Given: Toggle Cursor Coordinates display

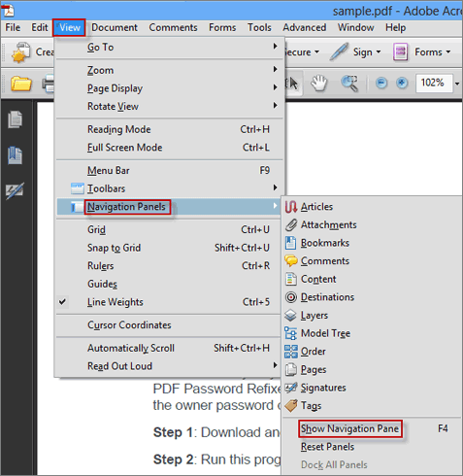Looking at the screenshot, I should tap(168, 325).
